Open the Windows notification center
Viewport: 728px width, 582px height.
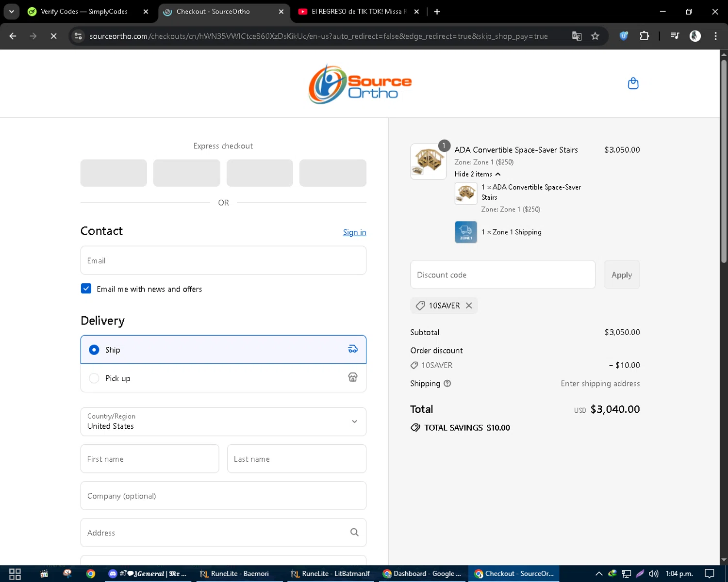710,574
